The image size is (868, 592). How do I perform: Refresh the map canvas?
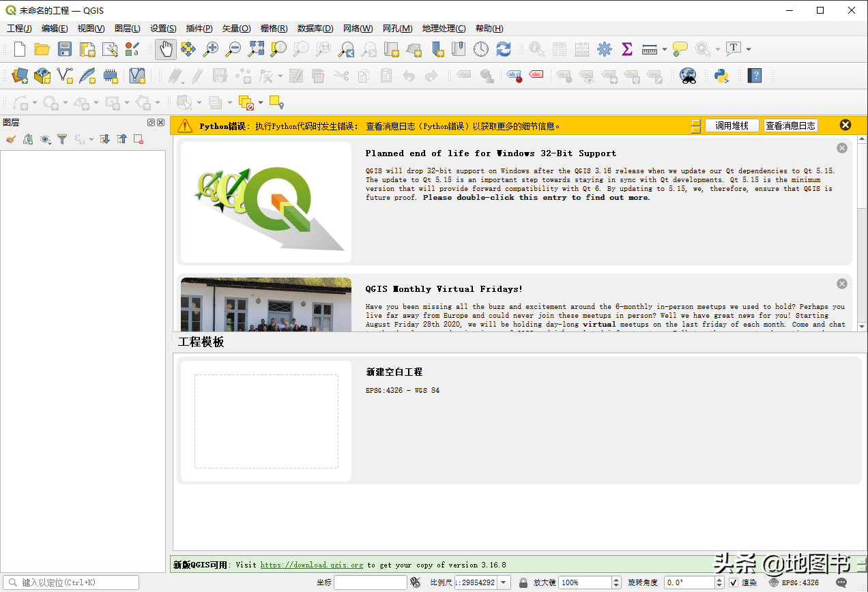pos(504,49)
